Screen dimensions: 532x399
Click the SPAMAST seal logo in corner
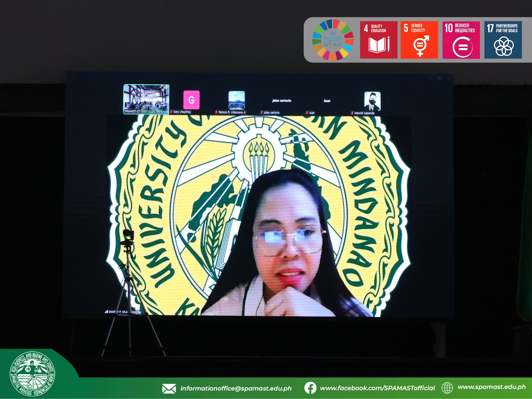(32, 374)
